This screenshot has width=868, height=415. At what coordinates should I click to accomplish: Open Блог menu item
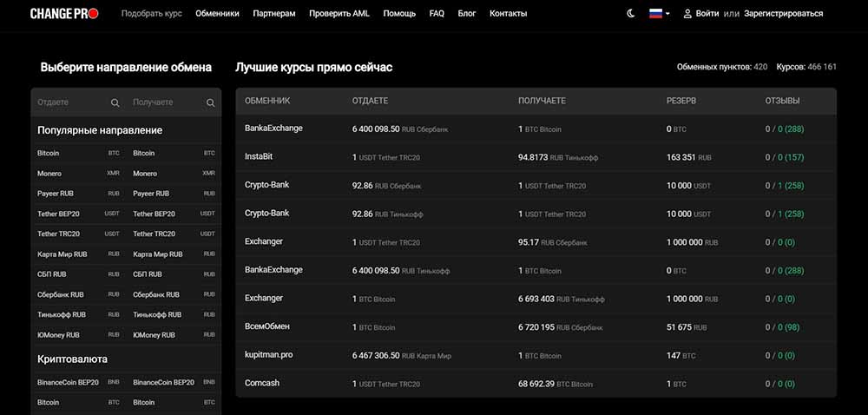pos(467,14)
